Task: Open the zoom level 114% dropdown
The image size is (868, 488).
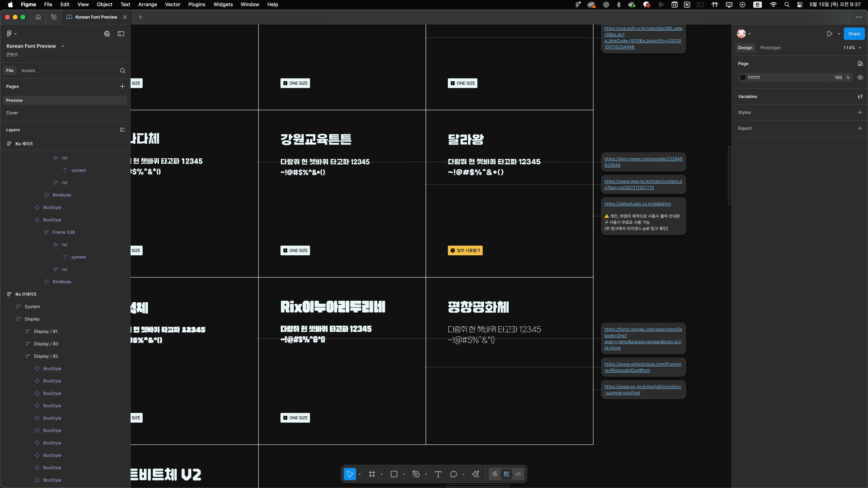Action: point(852,48)
